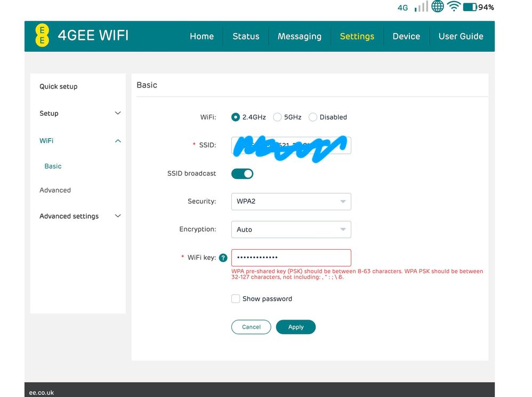The image size is (532, 397).
Task: Open the Encryption Auto dropdown
Action: coord(291,229)
